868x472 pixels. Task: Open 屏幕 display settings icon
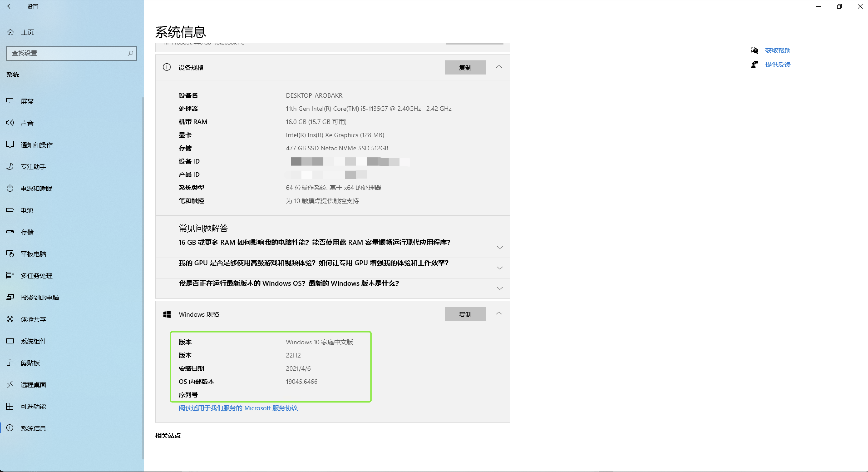tap(10, 101)
